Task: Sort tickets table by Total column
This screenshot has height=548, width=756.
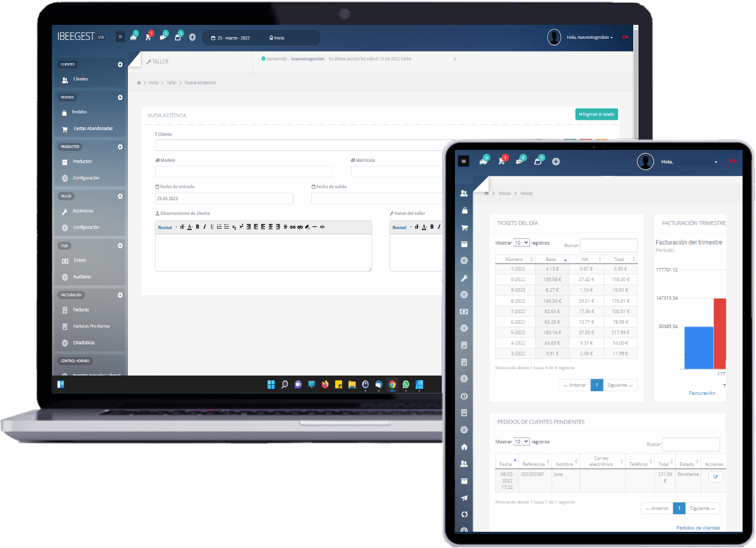Action: [x=619, y=259]
